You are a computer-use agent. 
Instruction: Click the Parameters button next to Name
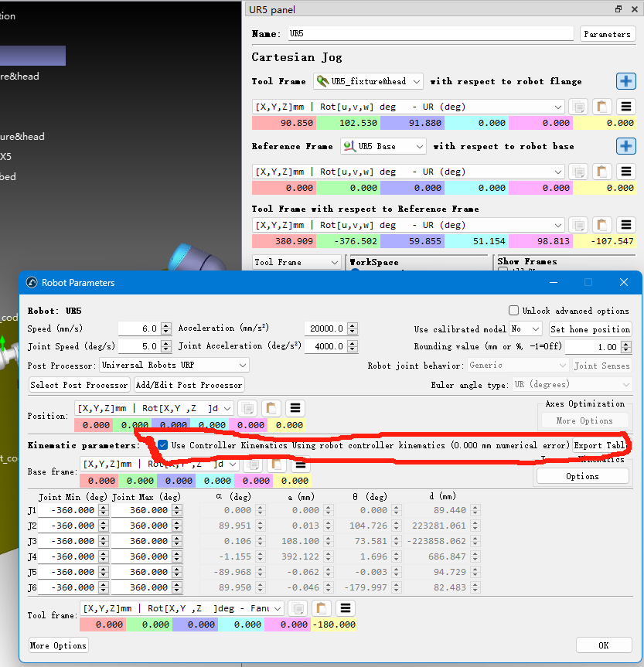click(607, 34)
